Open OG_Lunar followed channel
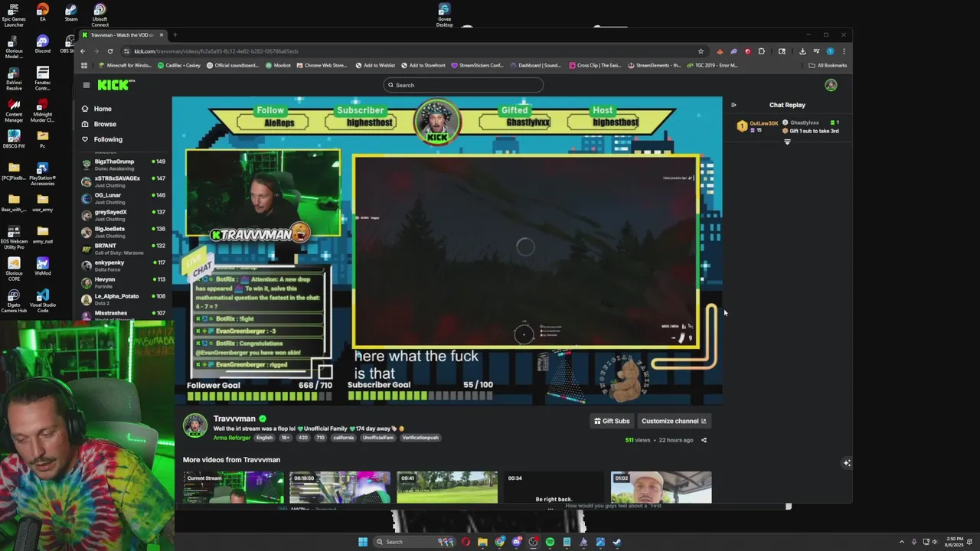980x551 pixels. [122, 197]
